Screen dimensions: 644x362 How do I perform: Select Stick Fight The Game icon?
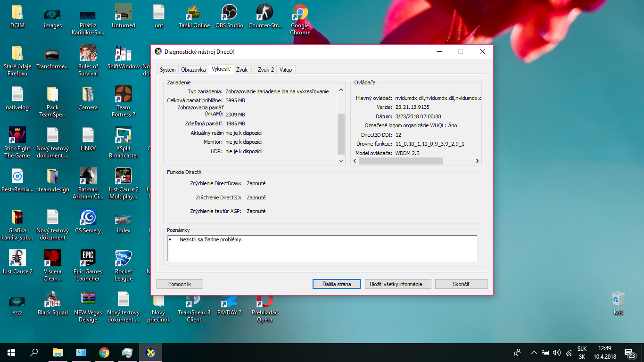point(17,142)
